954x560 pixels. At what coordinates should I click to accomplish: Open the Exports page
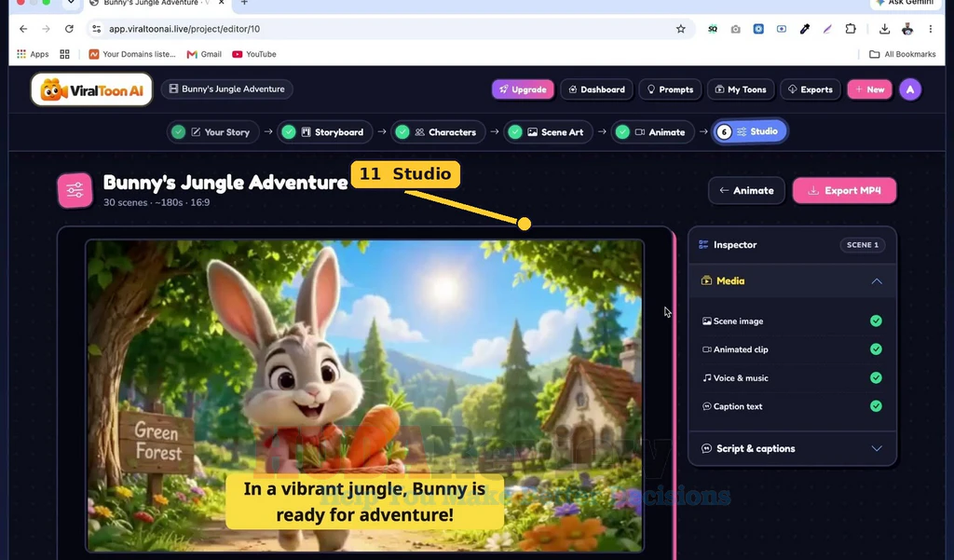(811, 89)
